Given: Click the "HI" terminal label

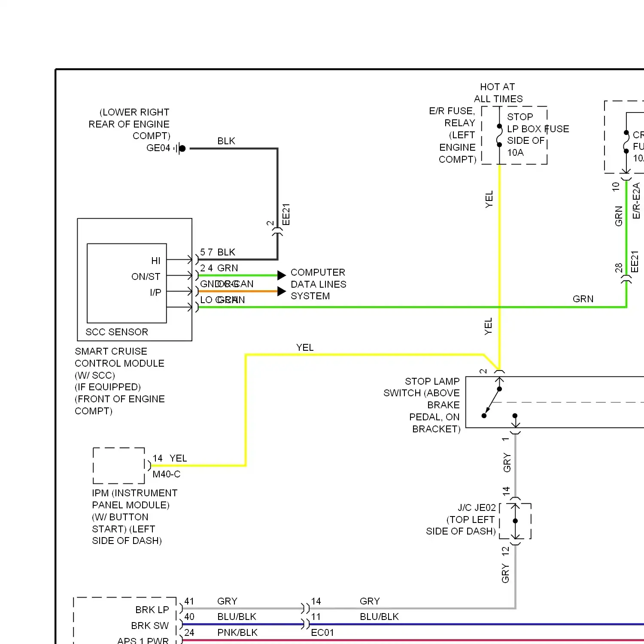Looking at the screenshot, I should click(x=156, y=261).
